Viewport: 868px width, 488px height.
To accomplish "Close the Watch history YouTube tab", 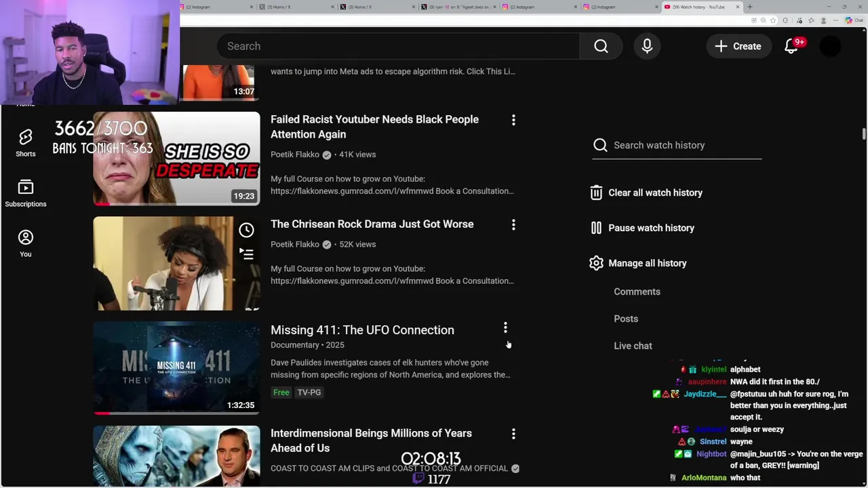I will click(738, 7).
